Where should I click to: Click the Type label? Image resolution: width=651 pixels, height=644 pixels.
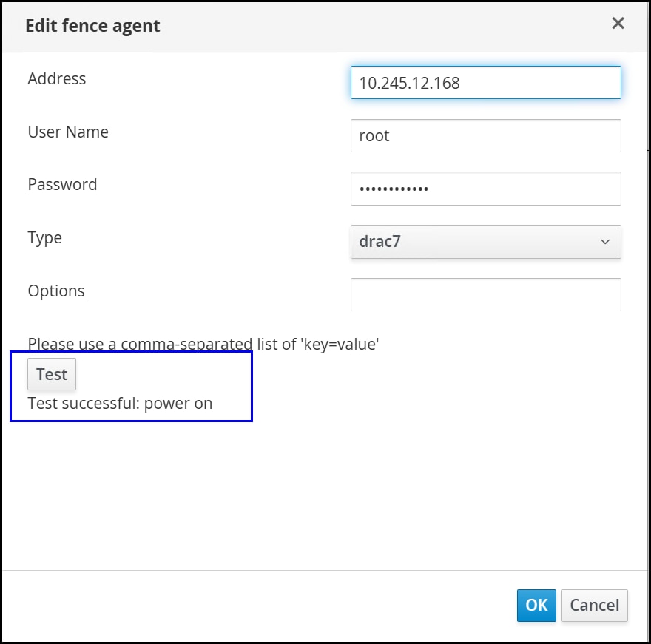click(45, 238)
